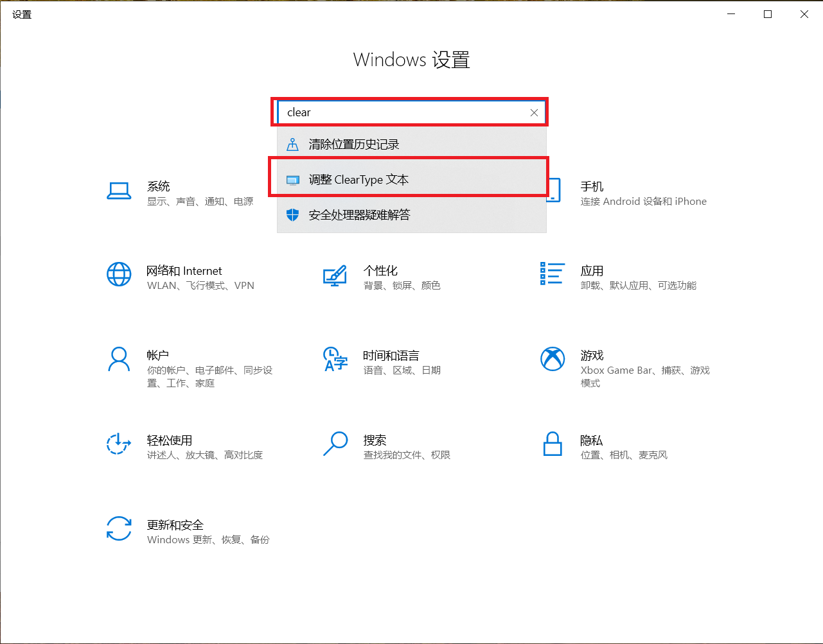Clear the search box with X
The height and width of the screenshot is (644, 823).
point(534,112)
